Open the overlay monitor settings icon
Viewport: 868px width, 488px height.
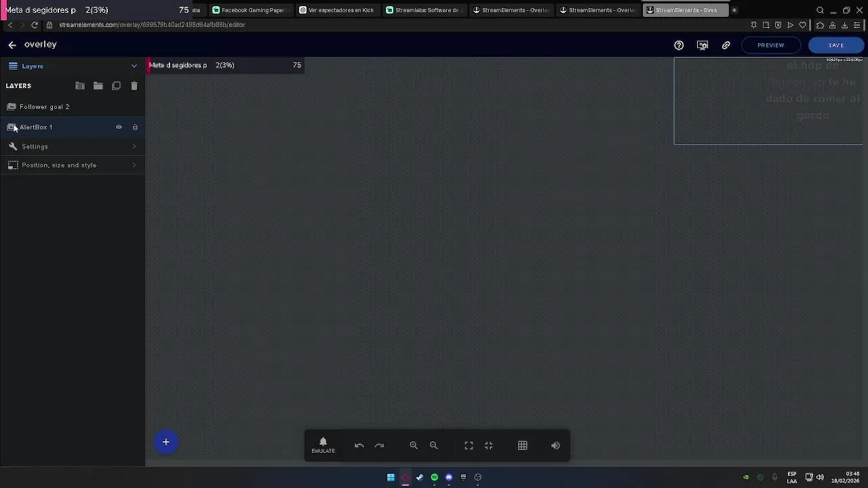[x=703, y=45]
